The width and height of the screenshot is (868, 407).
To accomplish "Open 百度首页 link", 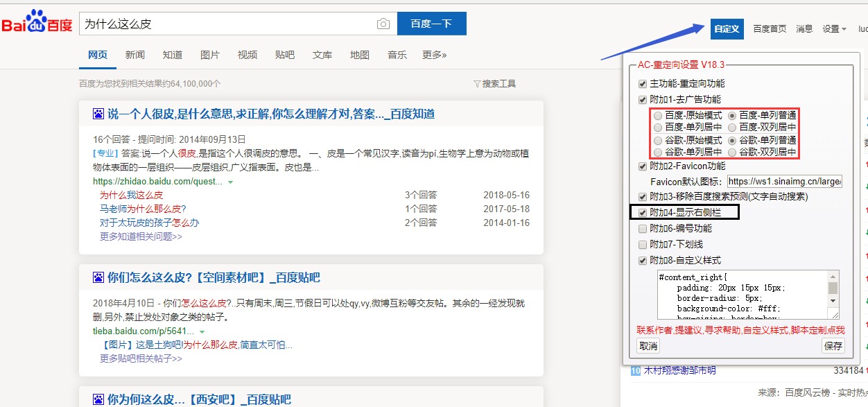I will pyautogui.click(x=770, y=28).
